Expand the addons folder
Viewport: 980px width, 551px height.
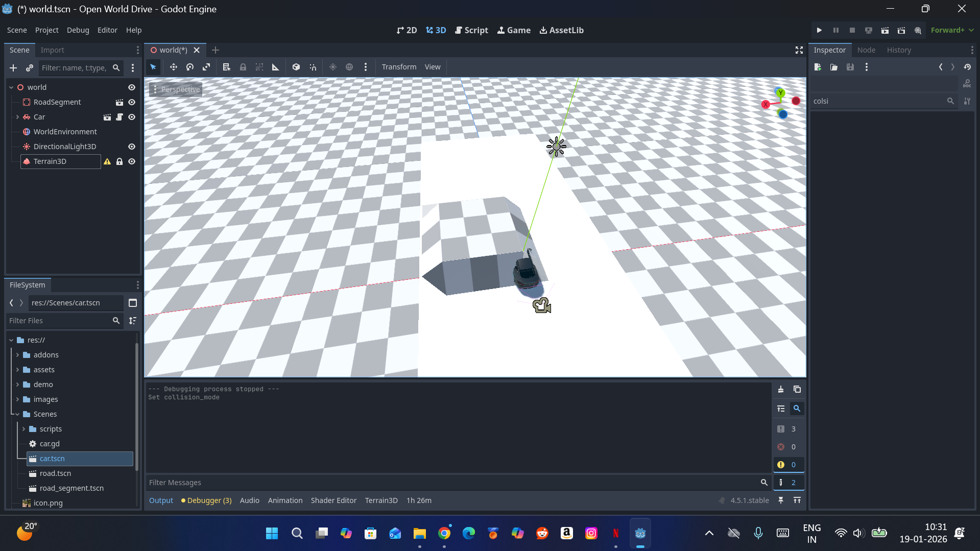[17, 355]
